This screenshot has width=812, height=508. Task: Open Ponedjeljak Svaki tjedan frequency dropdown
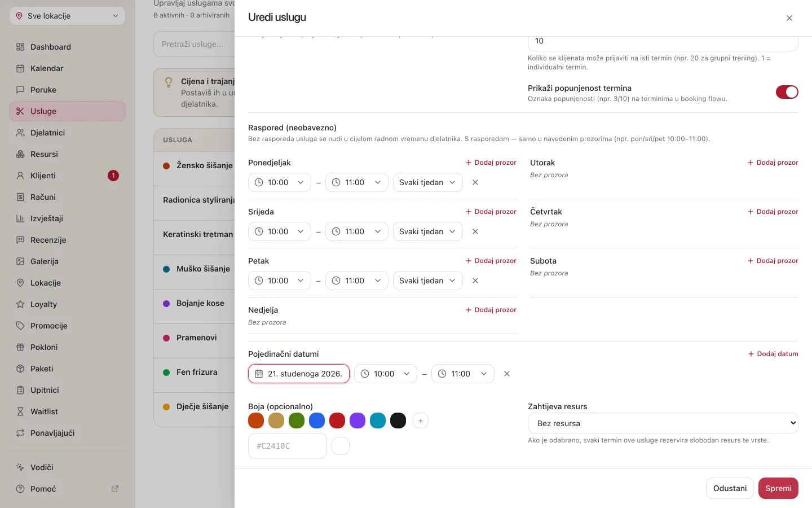pyautogui.click(x=428, y=182)
